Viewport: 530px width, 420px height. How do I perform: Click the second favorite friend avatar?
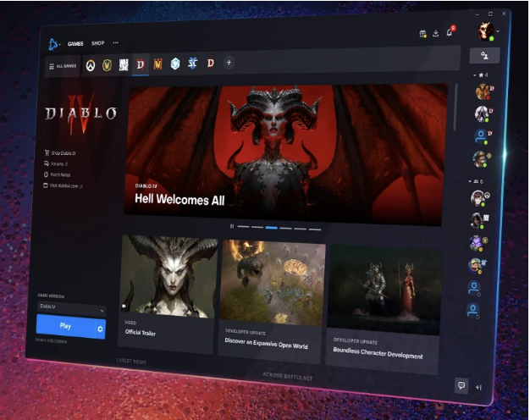(x=482, y=113)
